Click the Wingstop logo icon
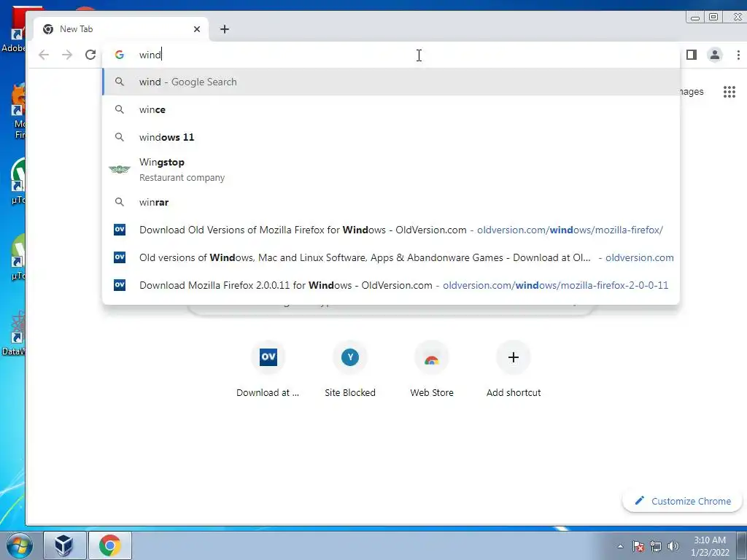This screenshot has width=747, height=560. tap(120, 169)
